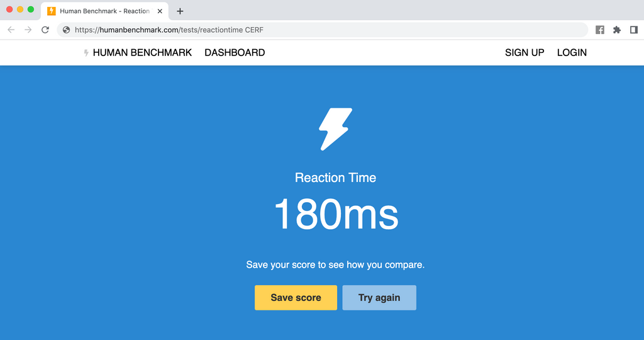Open the Extensions puzzle icon
Image resolution: width=644 pixels, height=340 pixels.
617,30
